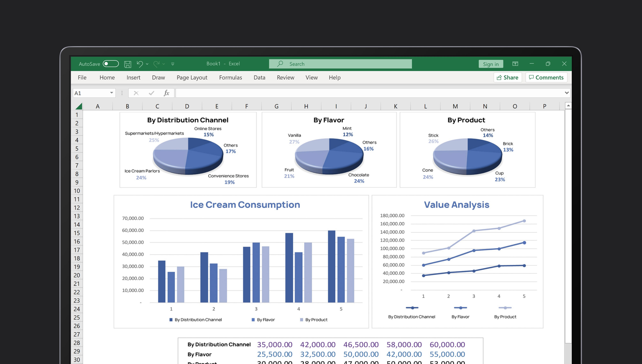Open the Undo history dropdown arrow

tap(147, 64)
